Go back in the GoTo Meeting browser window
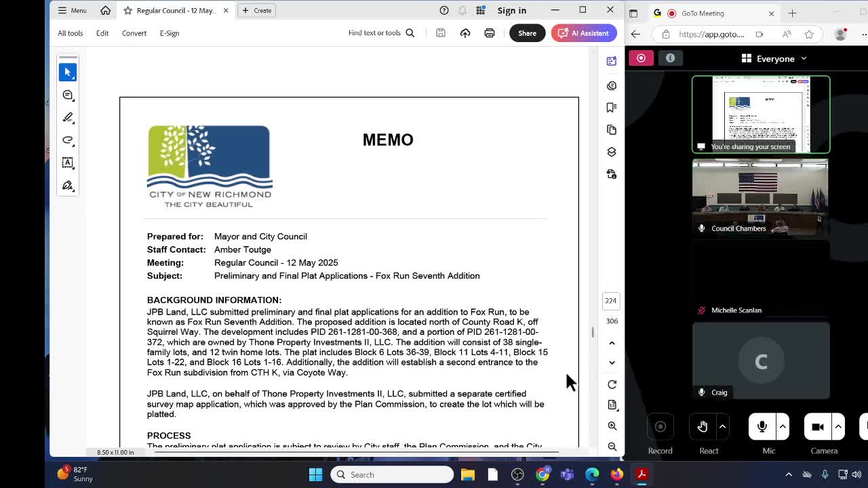Viewport: 868px width, 488px height. coord(635,34)
